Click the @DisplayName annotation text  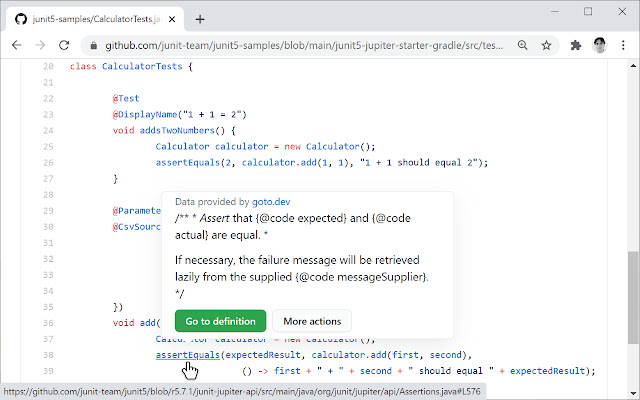pyautogui.click(x=145, y=115)
